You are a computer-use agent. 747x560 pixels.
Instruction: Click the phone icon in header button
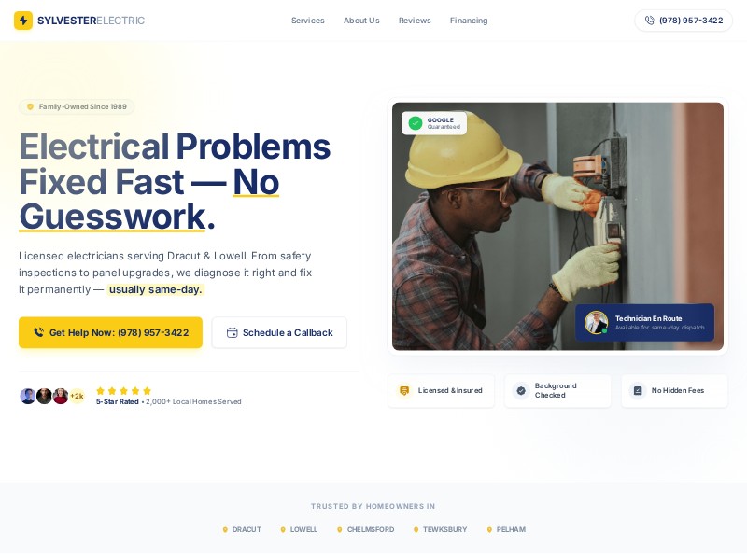click(649, 21)
